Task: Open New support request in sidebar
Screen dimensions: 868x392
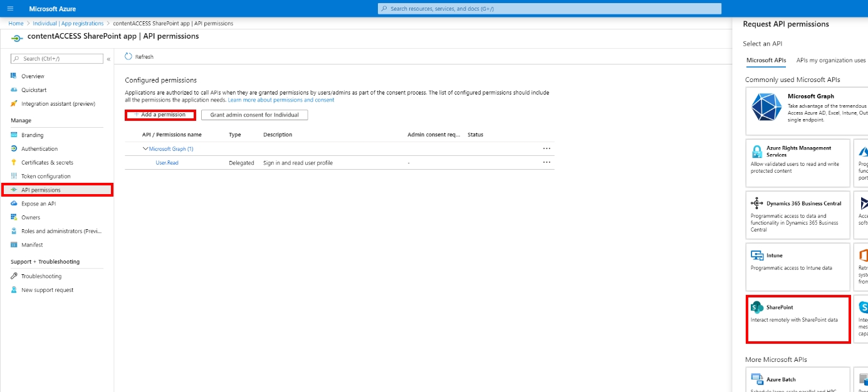Action: (x=48, y=290)
